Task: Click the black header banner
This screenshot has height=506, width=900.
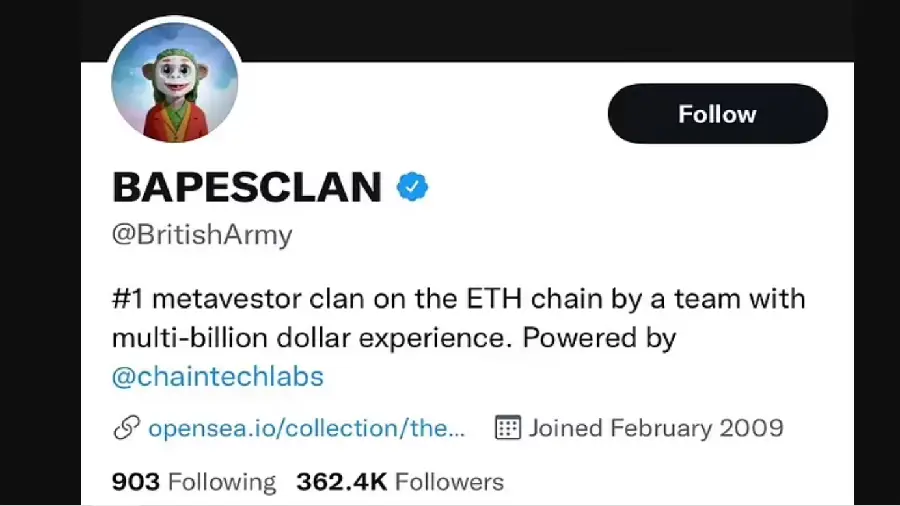Action: pyautogui.click(x=500, y=28)
